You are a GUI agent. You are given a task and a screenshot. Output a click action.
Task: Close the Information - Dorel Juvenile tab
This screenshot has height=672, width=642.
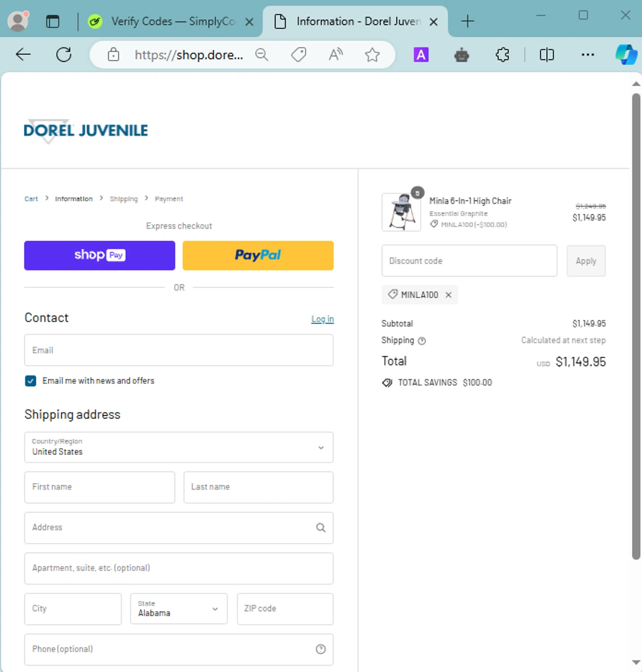click(x=433, y=22)
